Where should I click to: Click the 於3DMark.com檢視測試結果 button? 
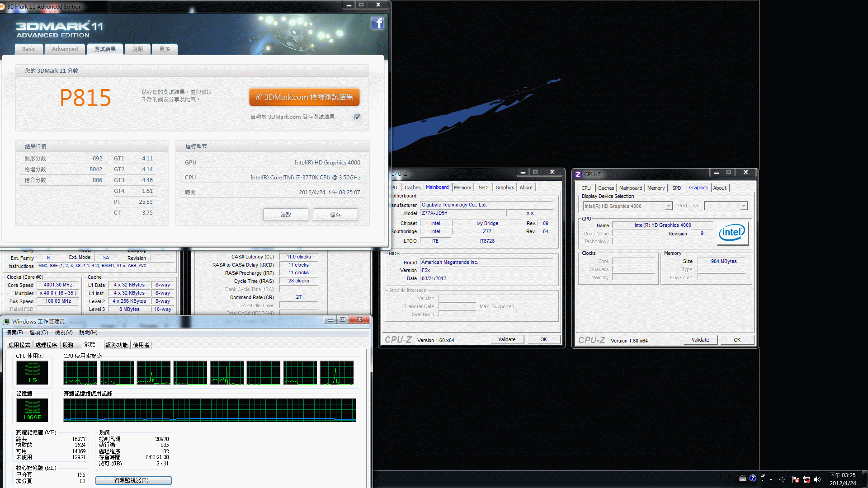(303, 97)
